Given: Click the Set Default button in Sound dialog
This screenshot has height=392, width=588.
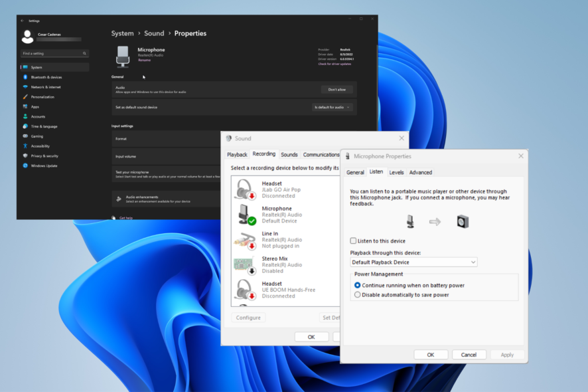Looking at the screenshot, I should point(331,318).
